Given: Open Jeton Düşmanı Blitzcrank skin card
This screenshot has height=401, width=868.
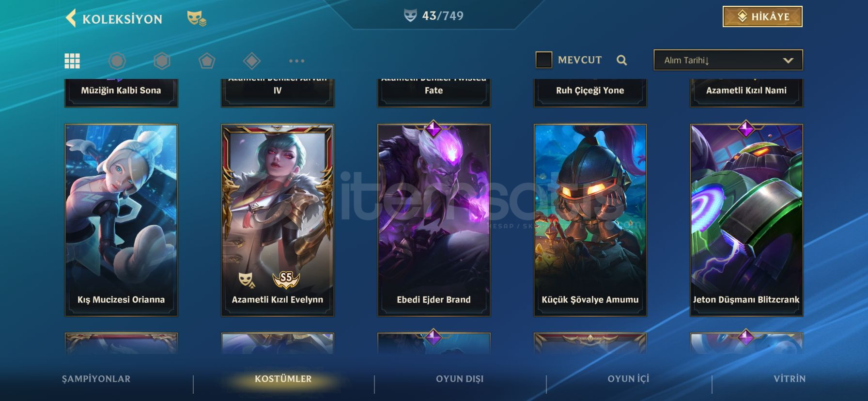Looking at the screenshot, I should click(x=746, y=220).
